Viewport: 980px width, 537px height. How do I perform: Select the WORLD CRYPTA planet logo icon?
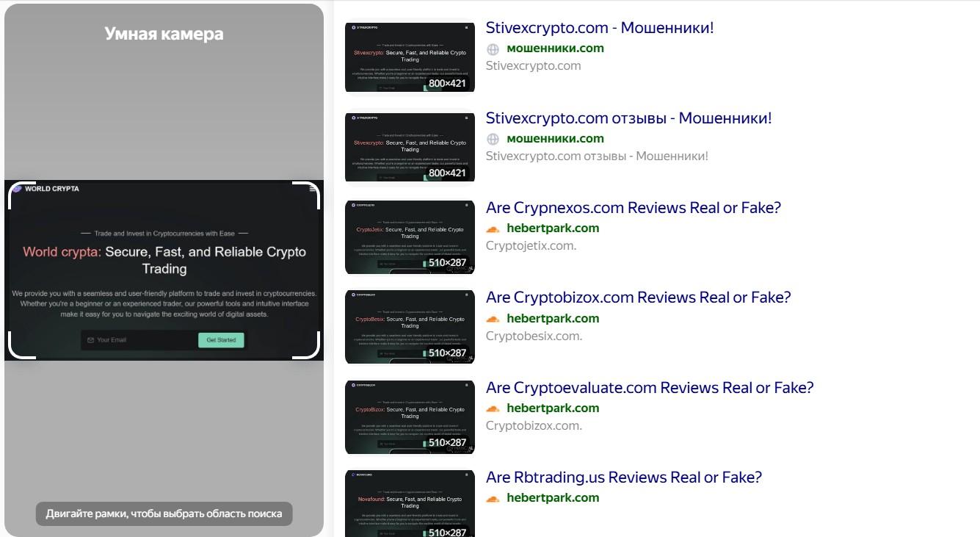[15, 189]
